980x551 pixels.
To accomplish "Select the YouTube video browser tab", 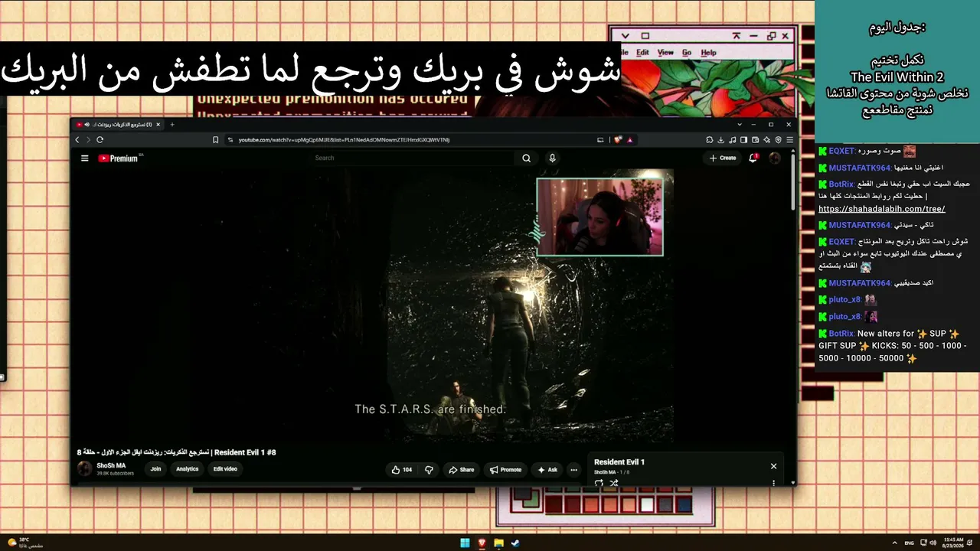I will click(119, 124).
